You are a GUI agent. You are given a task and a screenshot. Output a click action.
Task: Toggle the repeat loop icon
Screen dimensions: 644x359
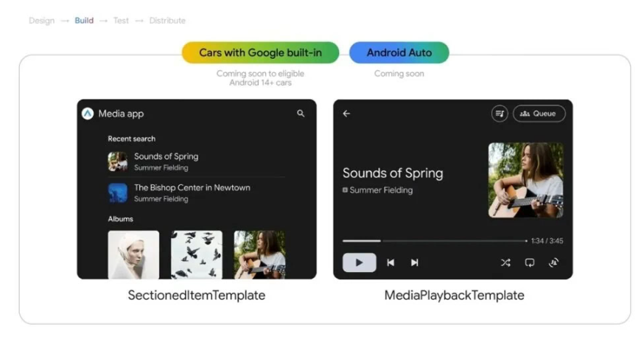[x=530, y=262]
